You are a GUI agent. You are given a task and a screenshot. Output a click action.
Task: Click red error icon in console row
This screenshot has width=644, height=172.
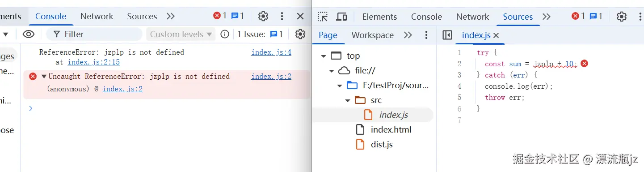(33, 77)
